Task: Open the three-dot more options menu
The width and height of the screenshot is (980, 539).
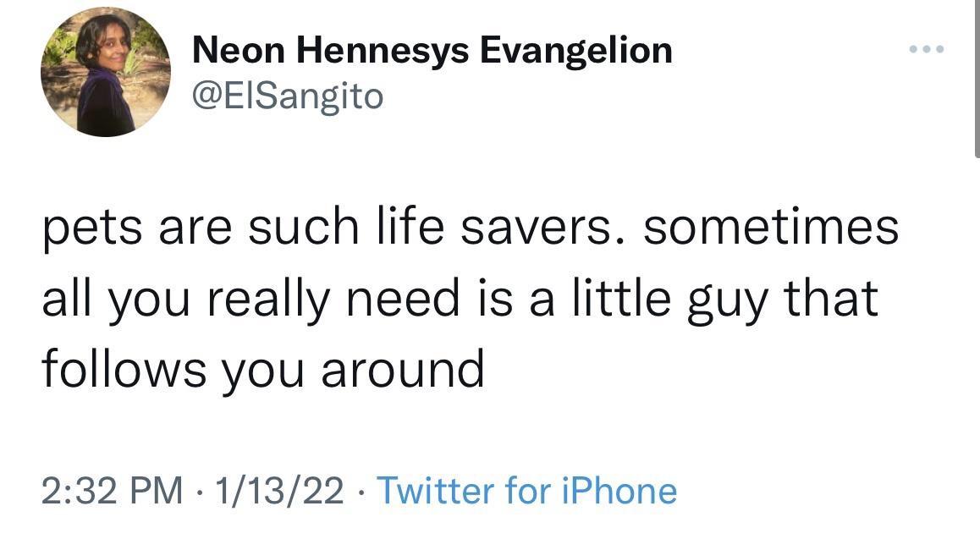Action: coord(926,49)
